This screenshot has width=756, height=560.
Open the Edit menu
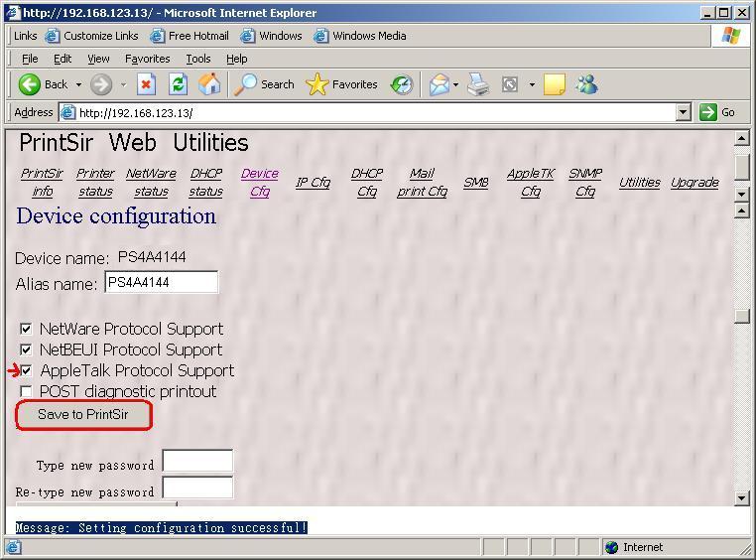(x=63, y=59)
